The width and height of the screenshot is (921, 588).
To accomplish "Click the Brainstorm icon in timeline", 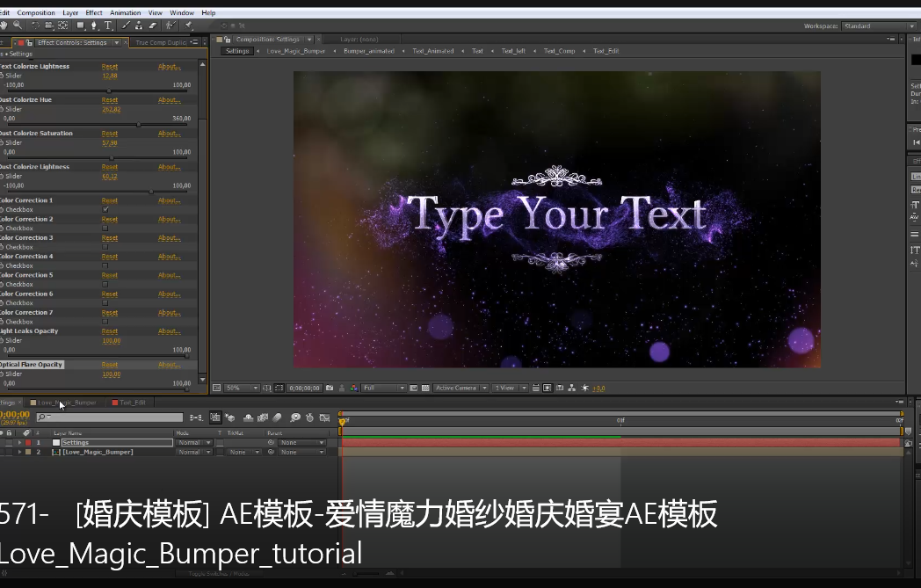I will click(295, 417).
